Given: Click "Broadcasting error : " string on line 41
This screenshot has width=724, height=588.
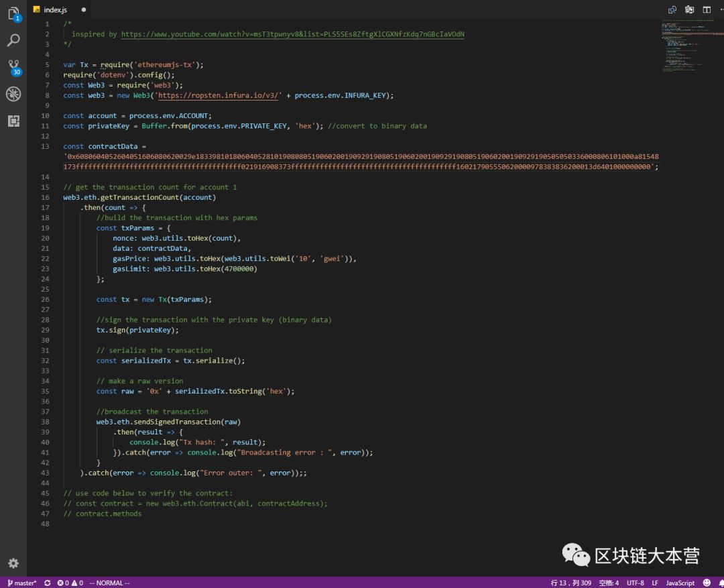Looking at the screenshot, I should point(285,453).
